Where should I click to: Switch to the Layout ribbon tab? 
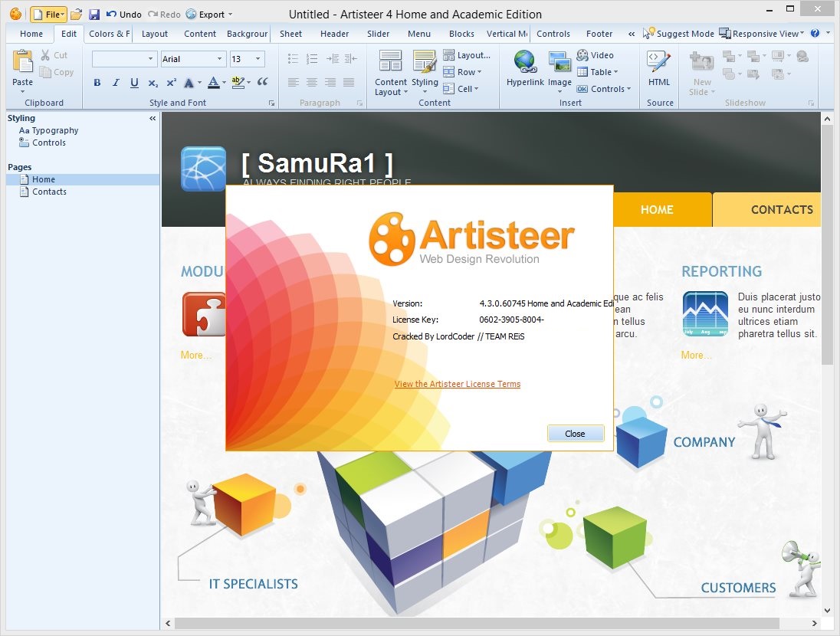(x=155, y=34)
